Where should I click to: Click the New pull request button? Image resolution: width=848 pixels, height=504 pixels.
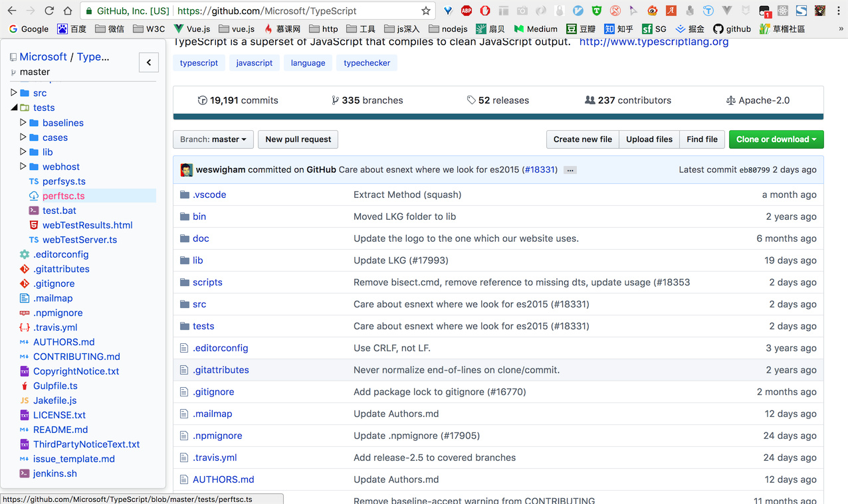pos(298,139)
